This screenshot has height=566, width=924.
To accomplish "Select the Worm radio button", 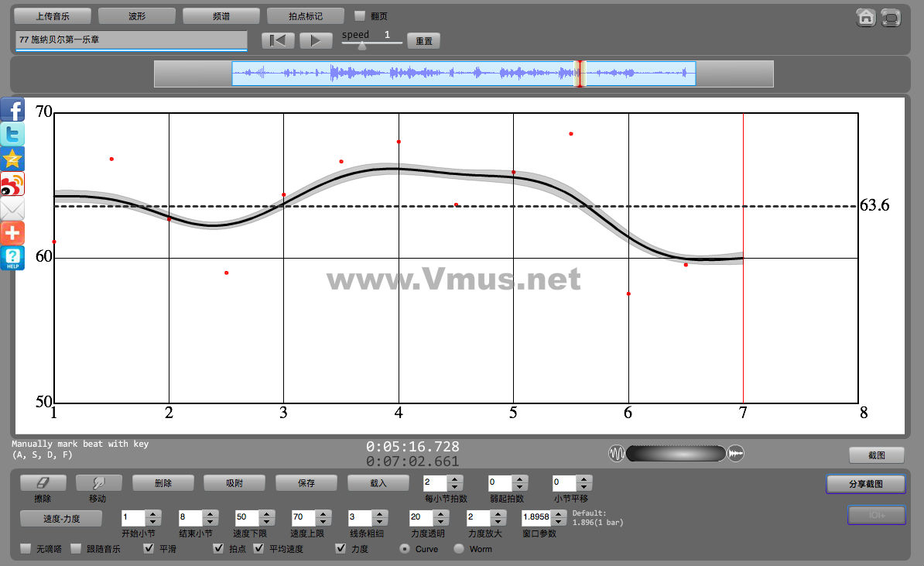I will click(x=459, y=549).
